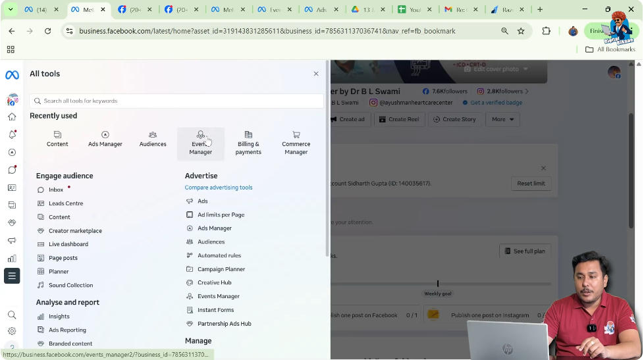Image resolution: width=644 pixels, height=360 pixels.
Task: Close the All tools panel
Action: (316, 74)
